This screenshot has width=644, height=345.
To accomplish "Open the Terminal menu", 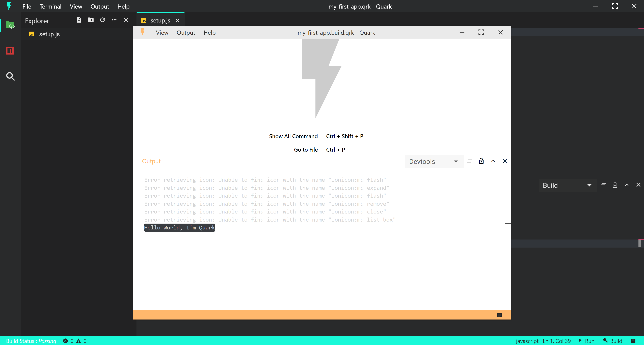I will click(x=50, y=7).
